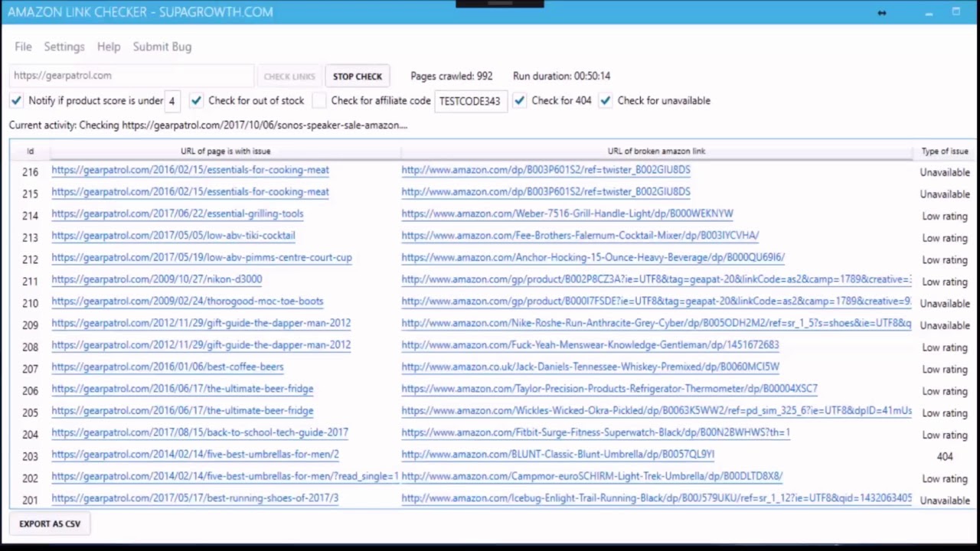Select the 404 issue type in row 203
Screen dimensions: 980x551
945,457
